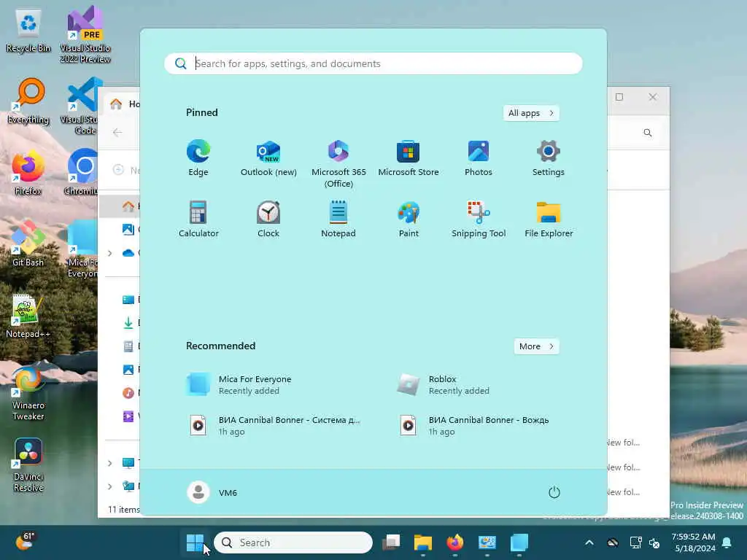Screen dimensions: 747x560
Task: Expand All apps list
Action: pyautogui.click(x=531, y=113)
